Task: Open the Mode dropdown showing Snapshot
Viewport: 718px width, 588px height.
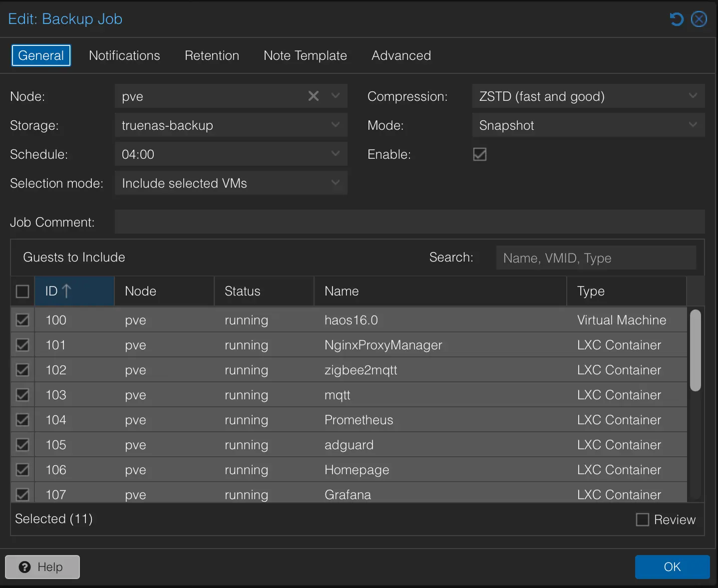Action: [588, 125]
